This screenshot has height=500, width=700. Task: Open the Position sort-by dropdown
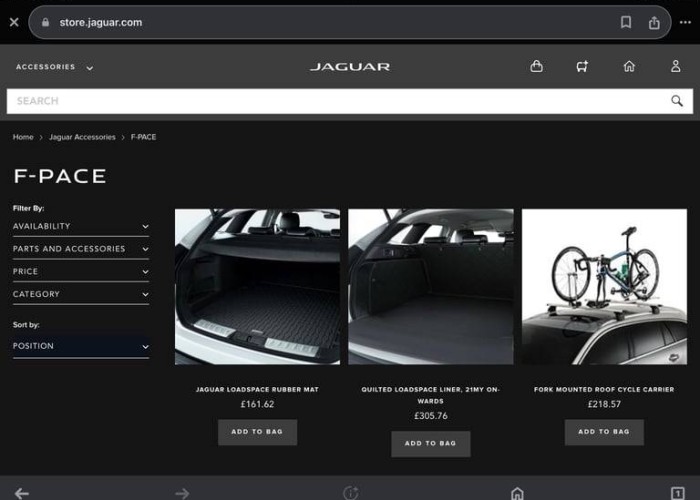81,346
